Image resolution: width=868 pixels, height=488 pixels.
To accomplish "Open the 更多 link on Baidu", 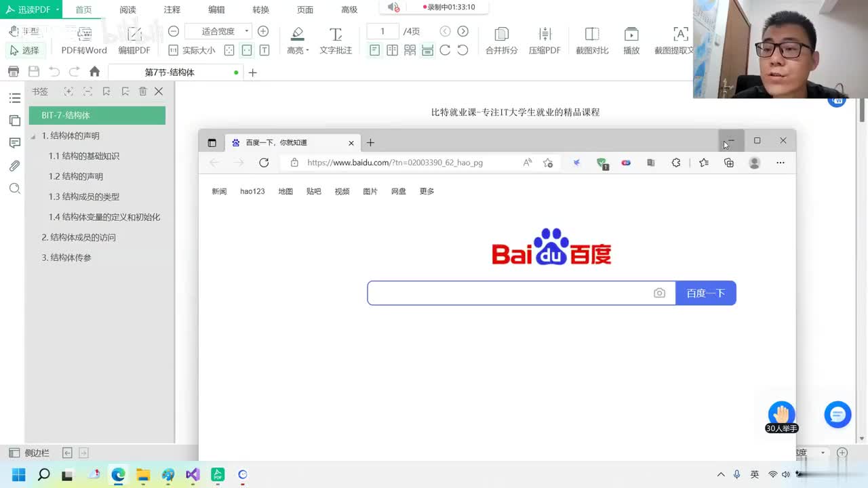I will (x=427, y=191).
